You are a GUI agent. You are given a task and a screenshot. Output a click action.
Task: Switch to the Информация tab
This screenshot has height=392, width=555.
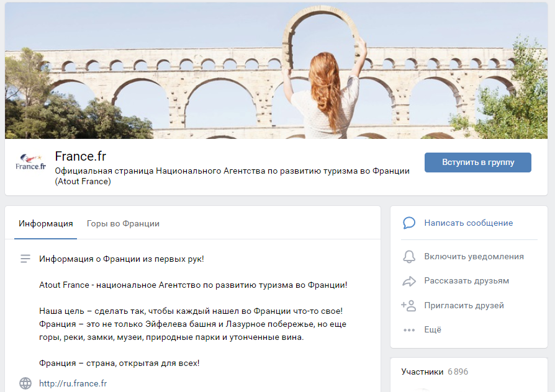[x=45, y=223]
